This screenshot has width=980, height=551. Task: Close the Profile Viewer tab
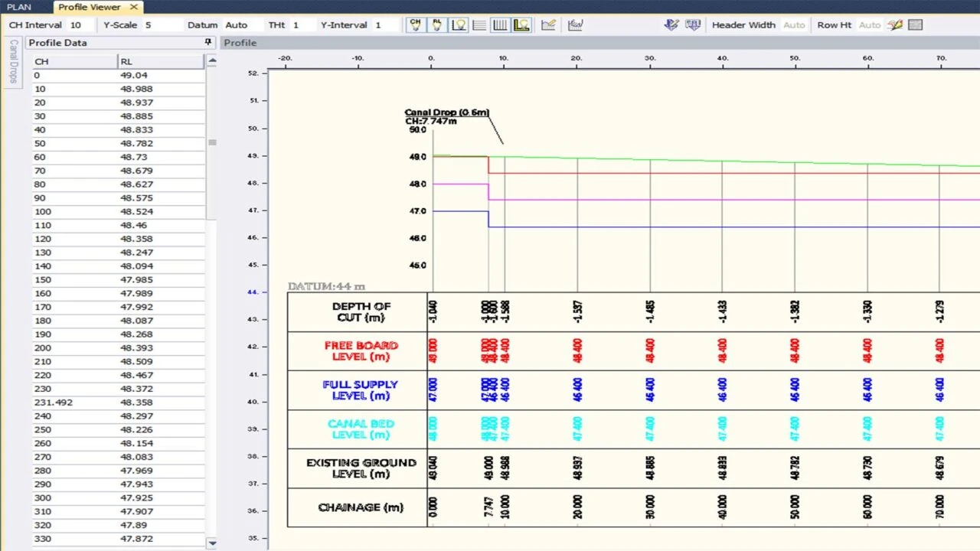134,7
